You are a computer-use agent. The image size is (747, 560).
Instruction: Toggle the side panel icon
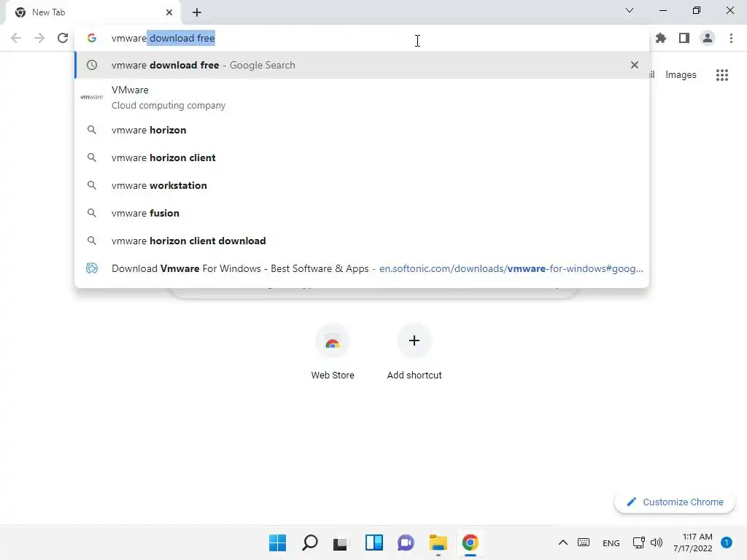pyautogui.click(x=684, y=38)
